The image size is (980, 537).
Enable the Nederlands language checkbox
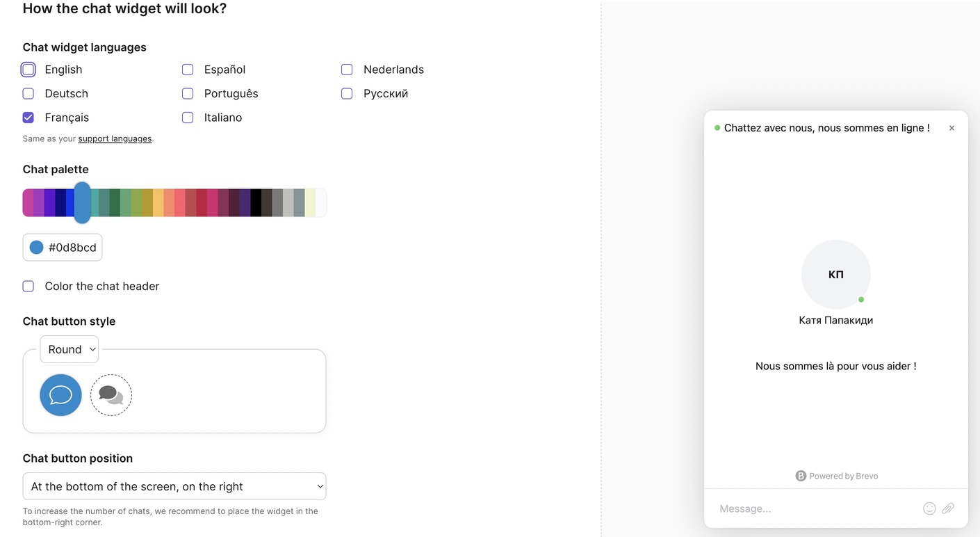point(347,69)
